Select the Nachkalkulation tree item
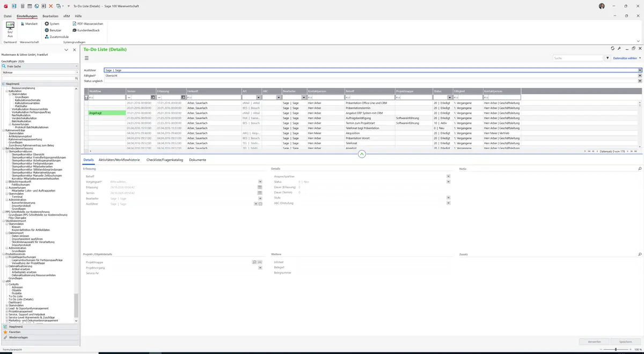644x354 pixels. [x=21, y=115]
